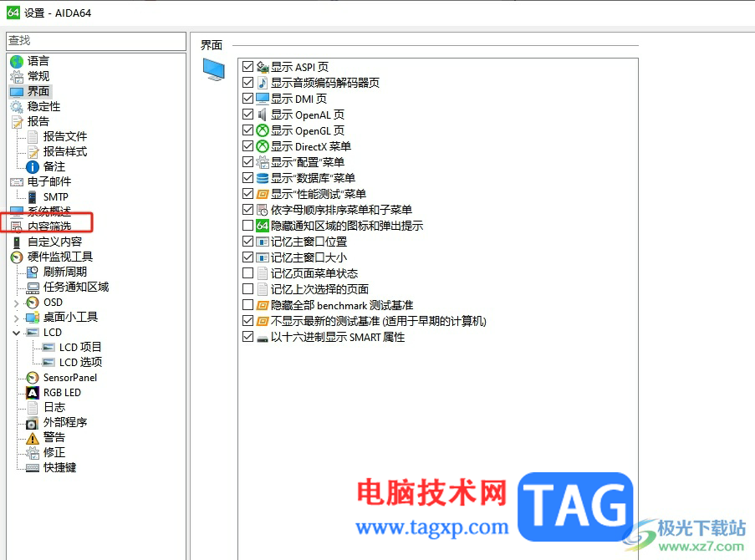Viewport: 755px width, 560px height.
Task: Click the icon beside 刷新周期
Action: [33, 272]
